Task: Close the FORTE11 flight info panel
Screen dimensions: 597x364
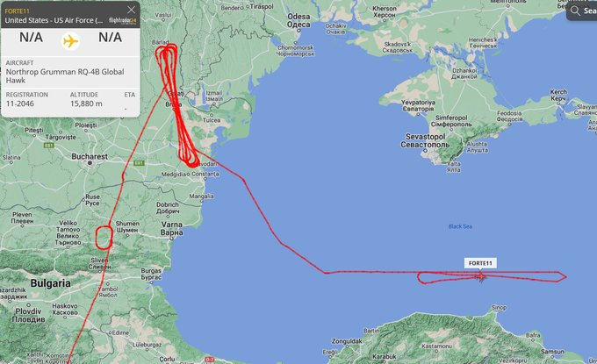Action: (x=132, y=10)
